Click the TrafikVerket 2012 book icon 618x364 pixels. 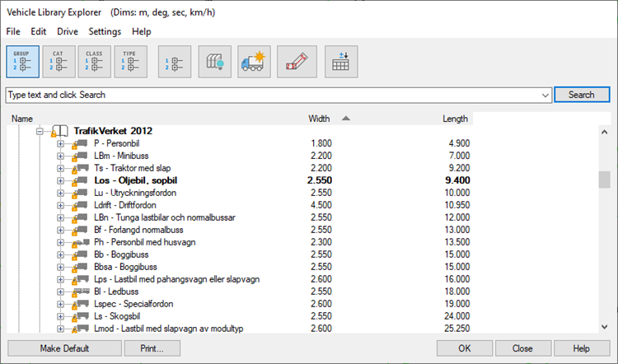click(x=60, y=131)
